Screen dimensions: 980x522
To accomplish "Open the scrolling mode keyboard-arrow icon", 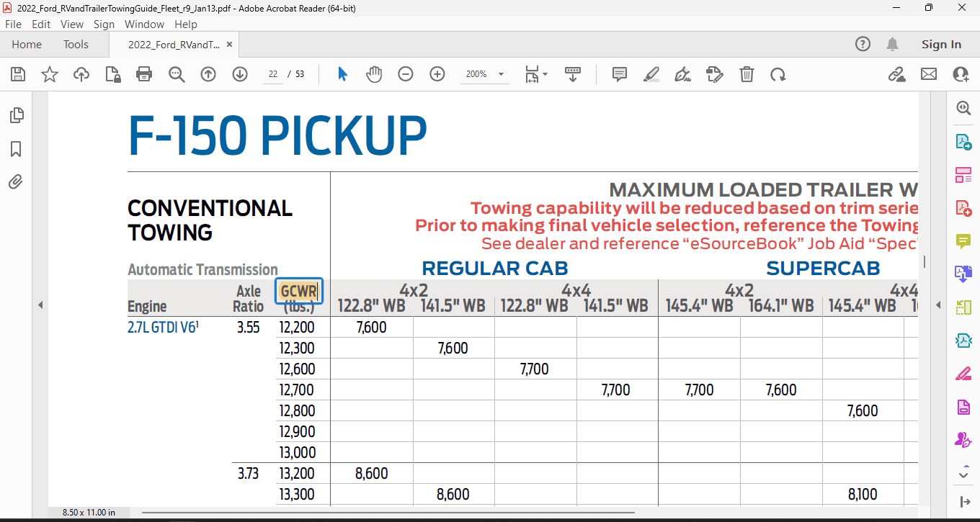I will coord(573,74).
